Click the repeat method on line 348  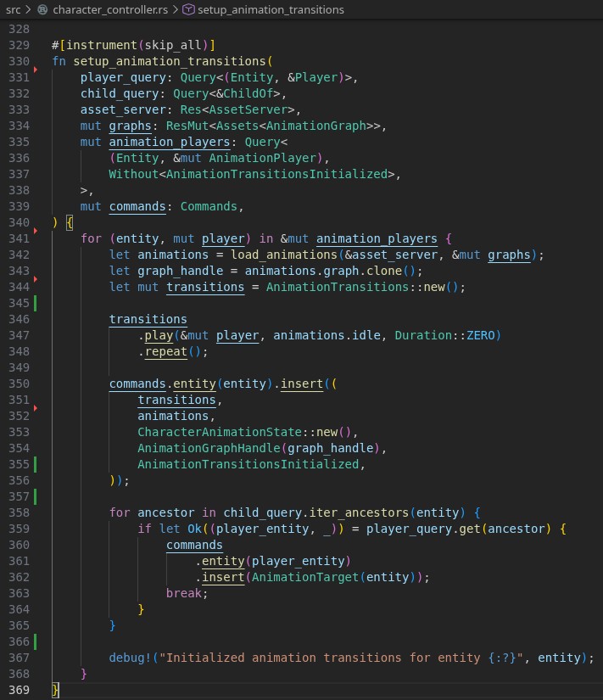coord(166,351)
